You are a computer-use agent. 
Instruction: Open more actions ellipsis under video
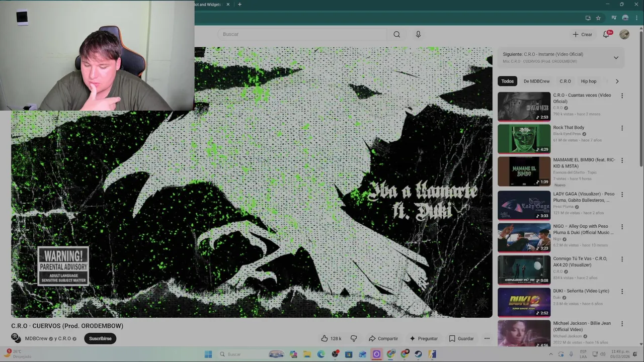point(487,338)
